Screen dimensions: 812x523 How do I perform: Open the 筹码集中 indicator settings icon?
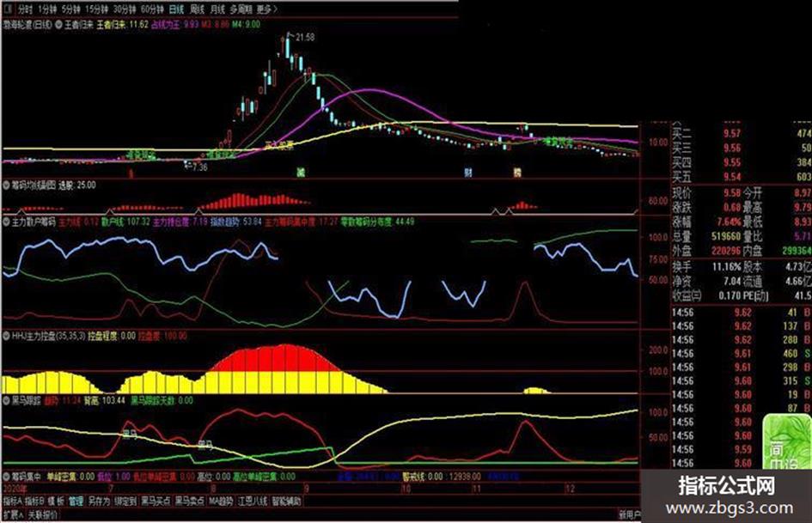pyautogui.click(x=7, y=477)
